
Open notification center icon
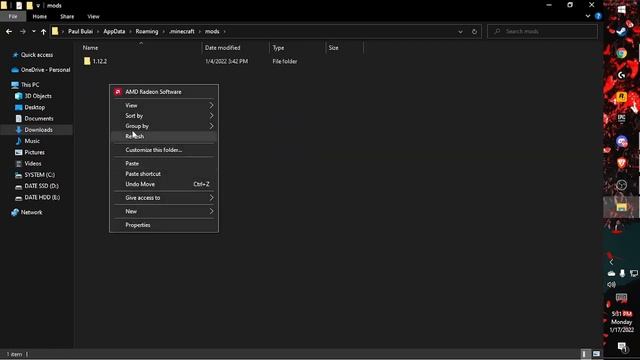(622, 347)
